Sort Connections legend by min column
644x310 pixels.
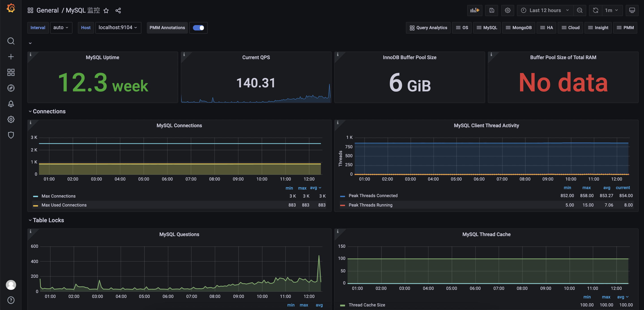click(289, 188)
